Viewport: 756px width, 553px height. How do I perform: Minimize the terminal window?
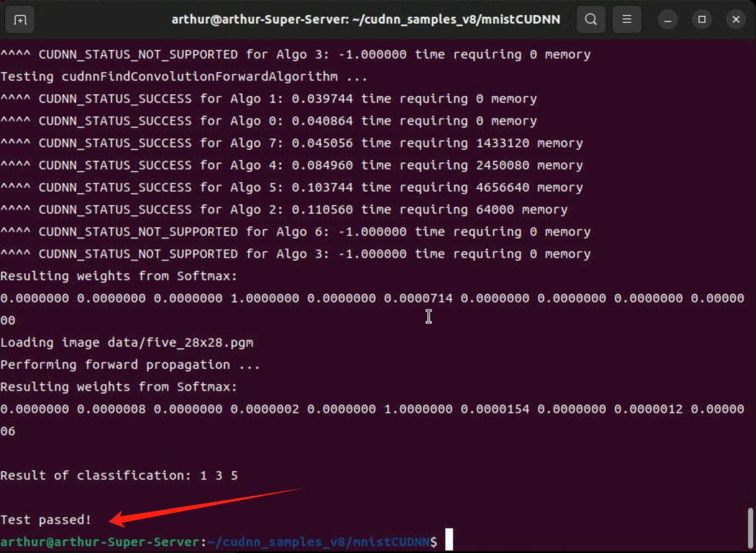click(x=668, y=20)
